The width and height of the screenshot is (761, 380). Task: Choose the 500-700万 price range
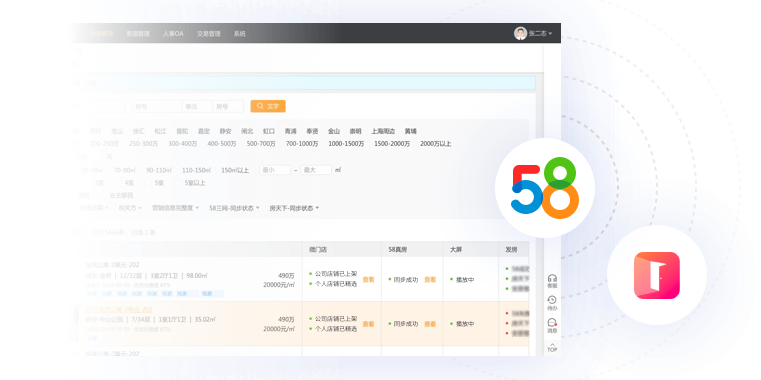coord(261,144)
